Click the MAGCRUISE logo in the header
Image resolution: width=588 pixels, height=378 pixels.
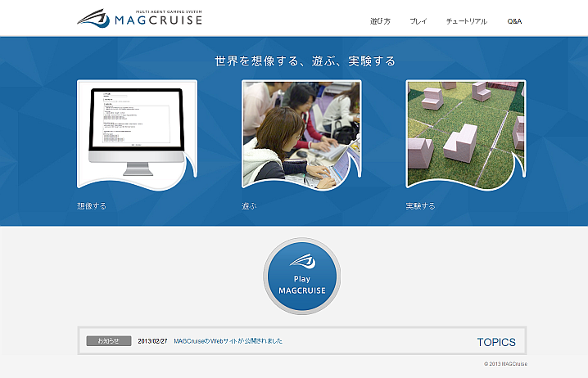(x=139, y=18)
